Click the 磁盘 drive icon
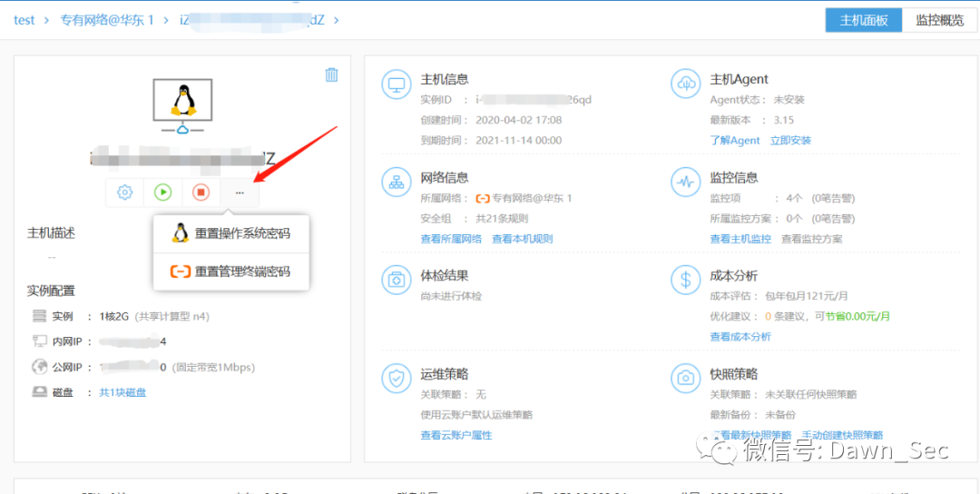The image size is (980, 494). click(40, 392)
